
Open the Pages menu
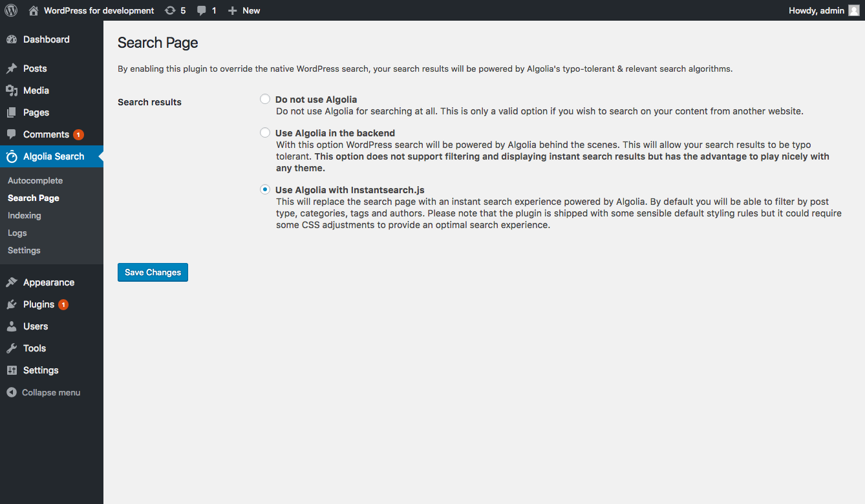point(36,112)
